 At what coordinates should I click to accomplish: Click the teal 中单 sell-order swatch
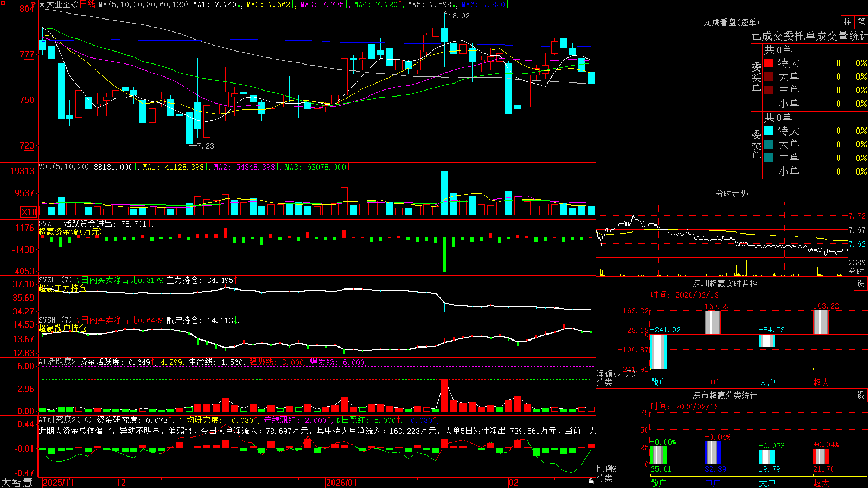click(x=768, y=158)
